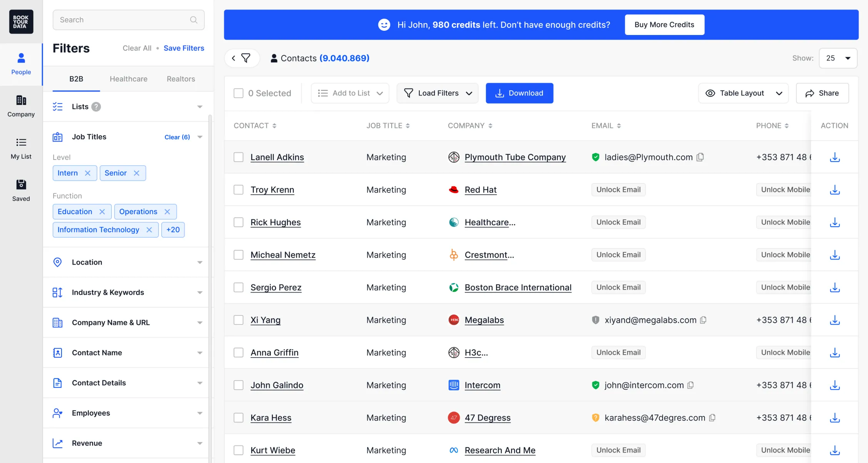This screenshot has height=463, width=868.
Task: Remove the Information Technology function tag
Action: point(149,230)
